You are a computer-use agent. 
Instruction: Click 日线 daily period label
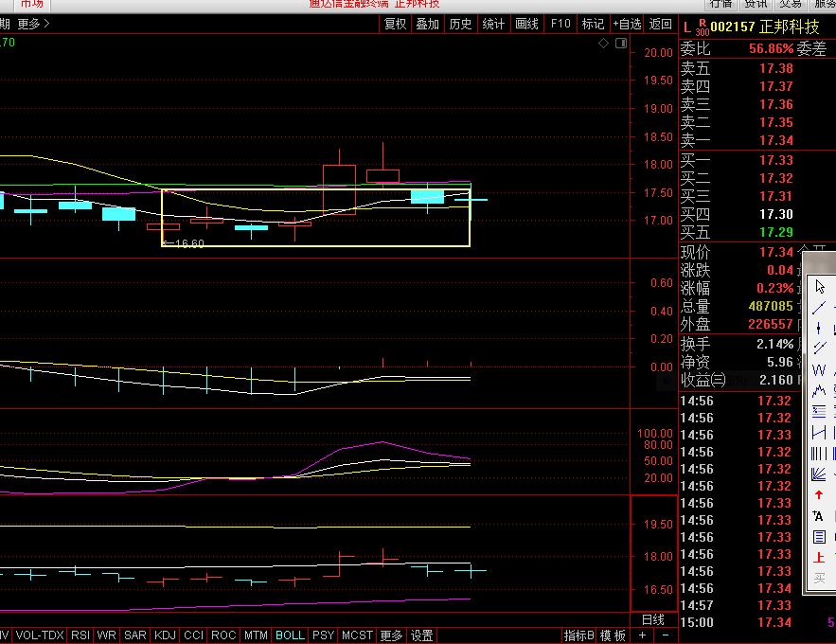[653, 619]
